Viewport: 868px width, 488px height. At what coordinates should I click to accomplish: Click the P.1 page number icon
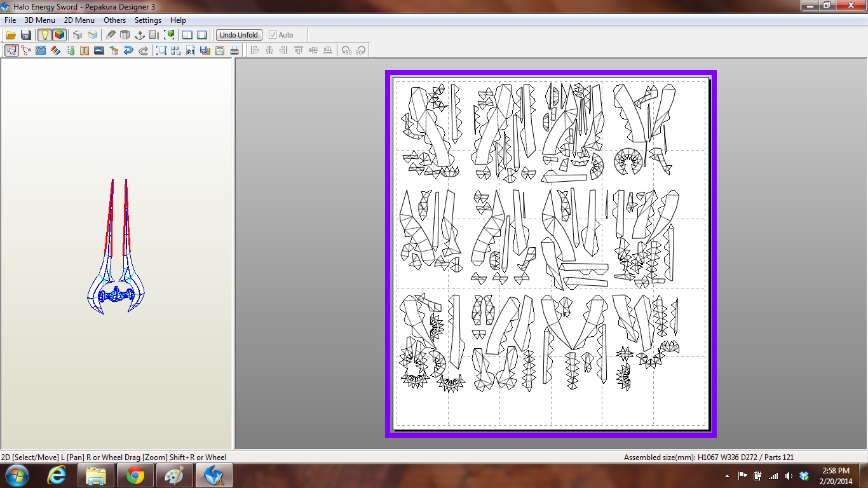pos(191,50)
